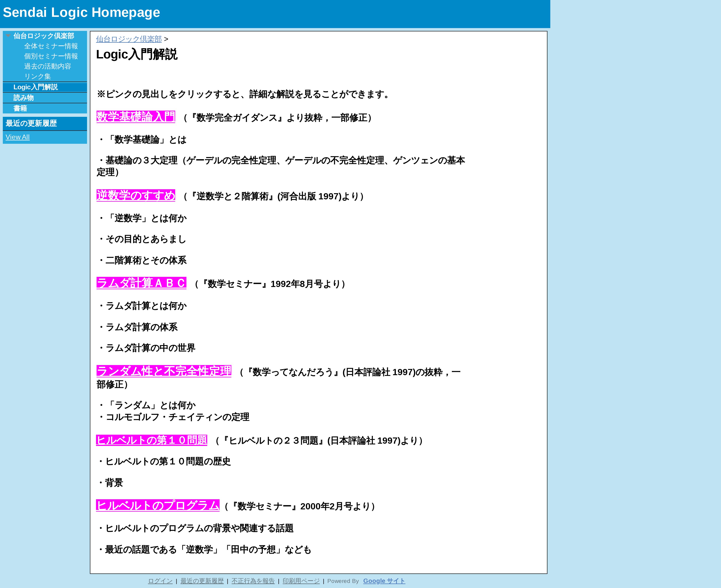Viewport: 721px width, 588px height.
Task: Open 個別セミナー情報 in the sidebar
Action: [51, 56]
